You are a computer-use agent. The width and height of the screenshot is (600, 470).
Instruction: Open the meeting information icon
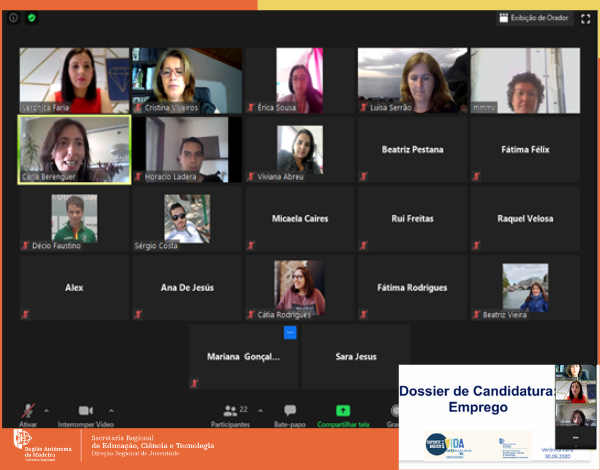pos(13,18)
